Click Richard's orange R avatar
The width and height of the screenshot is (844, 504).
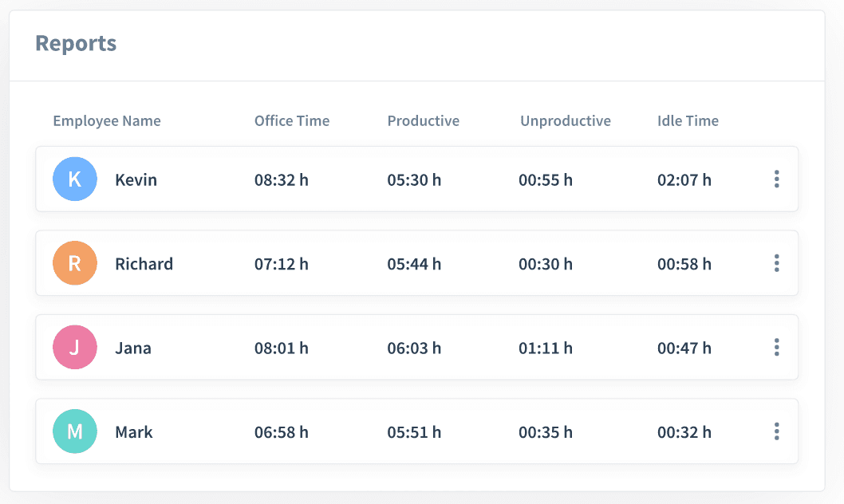(x=75, y=263)
